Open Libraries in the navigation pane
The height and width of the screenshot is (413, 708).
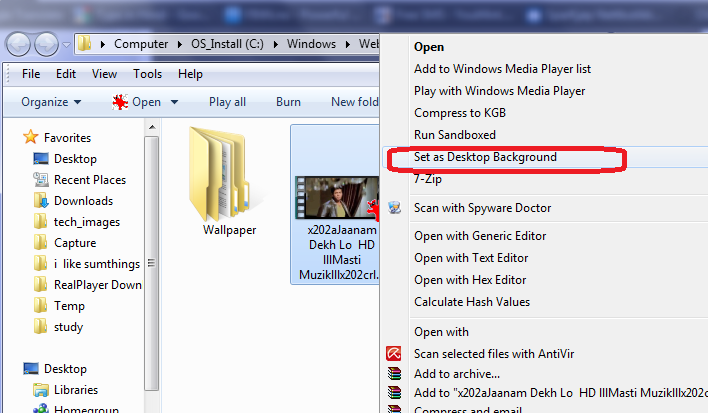click(76, 390)
